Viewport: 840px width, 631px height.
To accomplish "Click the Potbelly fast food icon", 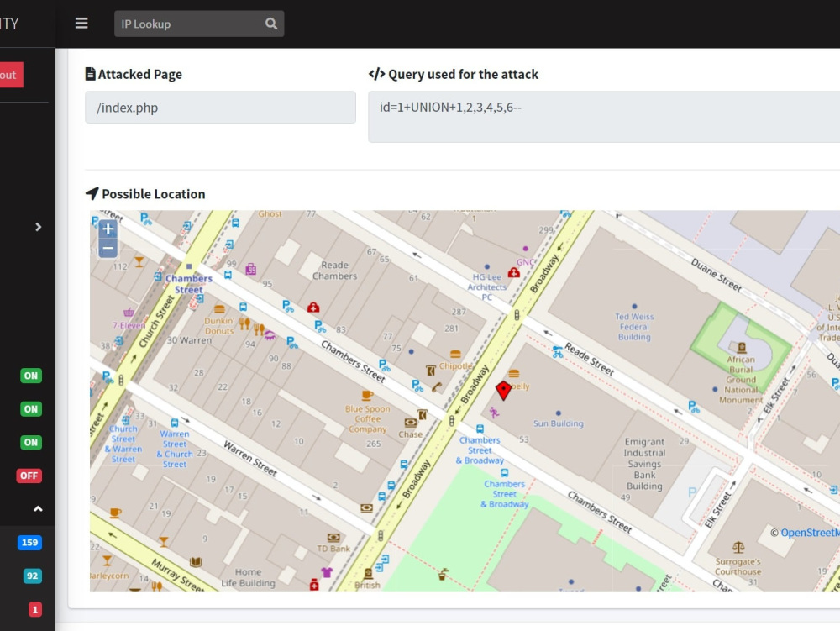I will coord(514,373).
